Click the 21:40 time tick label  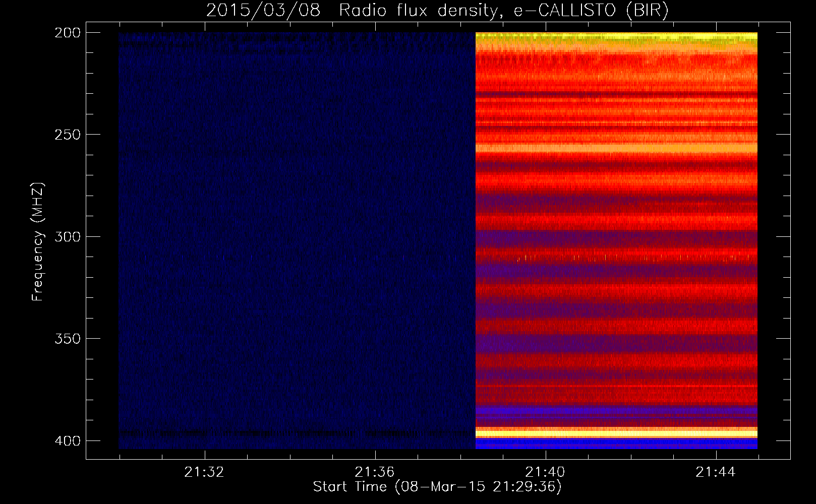545,472
